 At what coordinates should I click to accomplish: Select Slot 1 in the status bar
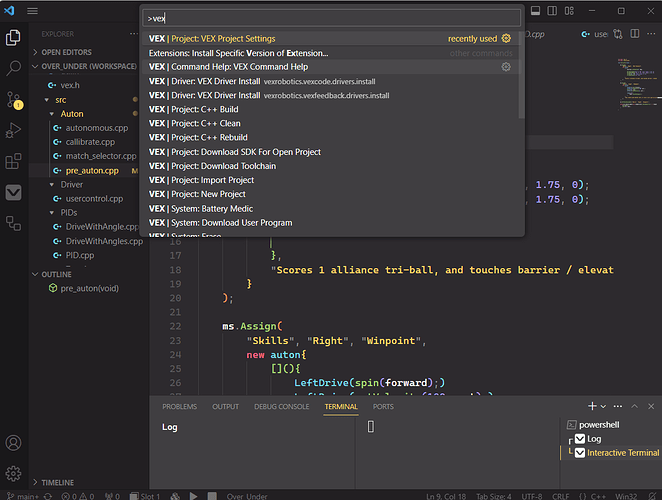click(x=145, y=496)
